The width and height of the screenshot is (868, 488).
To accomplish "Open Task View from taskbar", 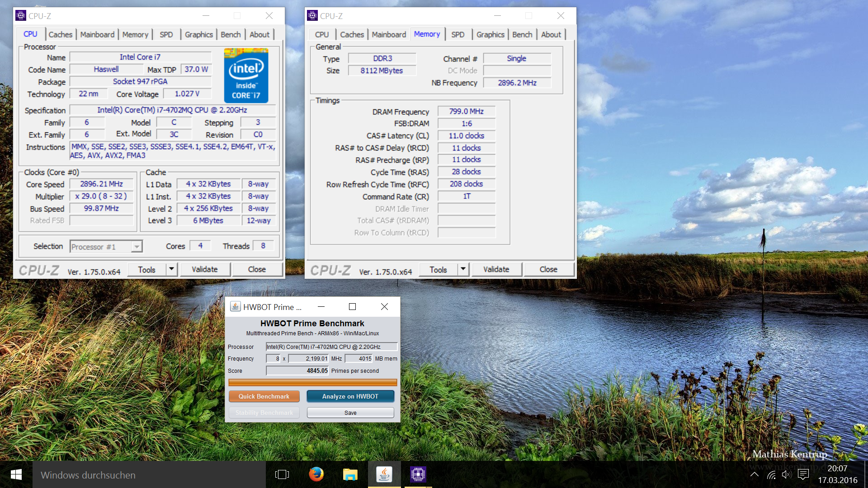I will point(282,474).
